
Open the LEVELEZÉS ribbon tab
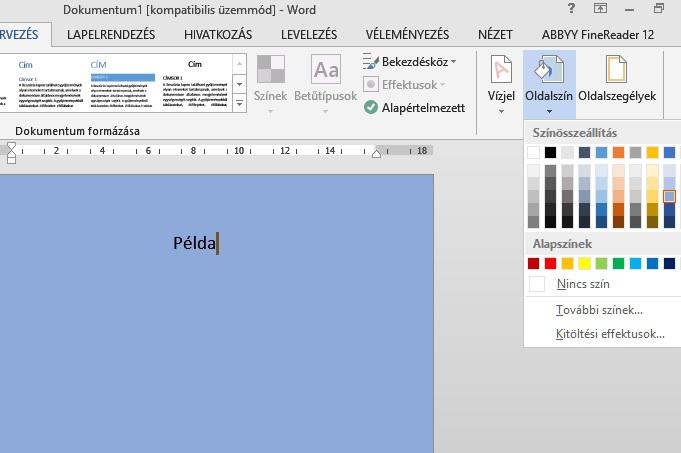pyautogui.click(x=309, y=35)
